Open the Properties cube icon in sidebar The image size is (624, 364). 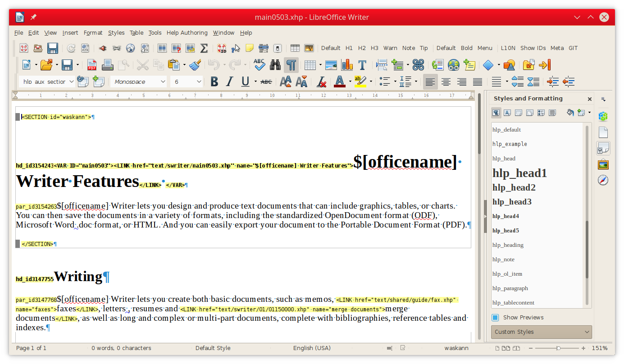603,116
